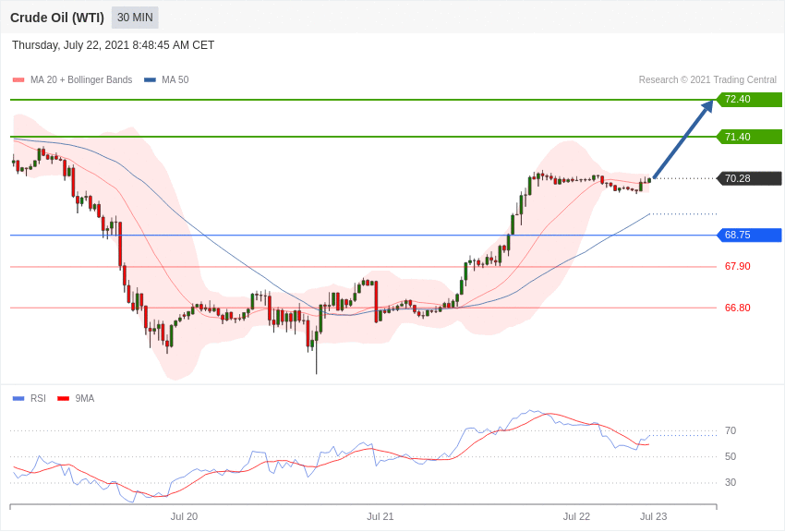Viewport: 785px width, 532px height.
Task: Click the Crude Oil (WTI) title
Action: point(57,18)
